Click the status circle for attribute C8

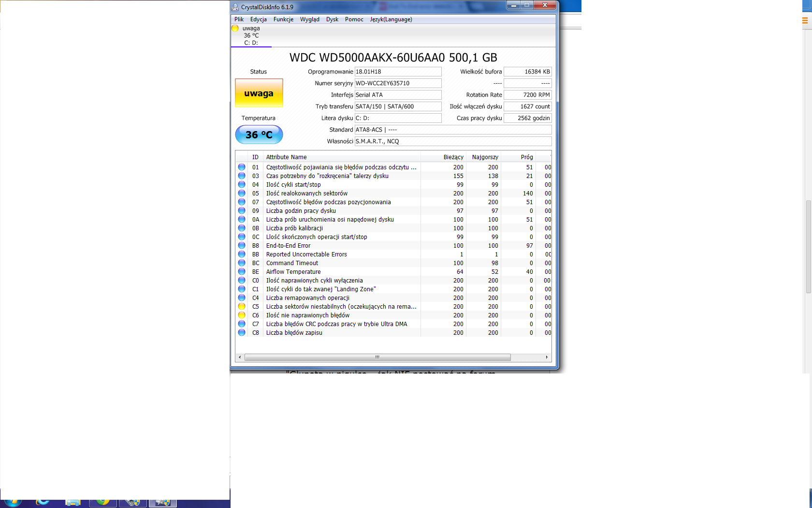point(242,332)
